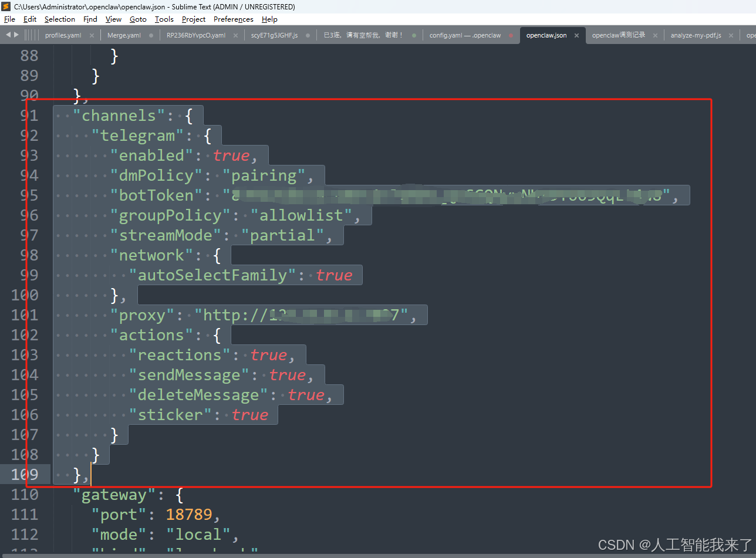
Task: Click the left tab-scroll arrow
Action: pyautogui.click(x=8, y=35)
